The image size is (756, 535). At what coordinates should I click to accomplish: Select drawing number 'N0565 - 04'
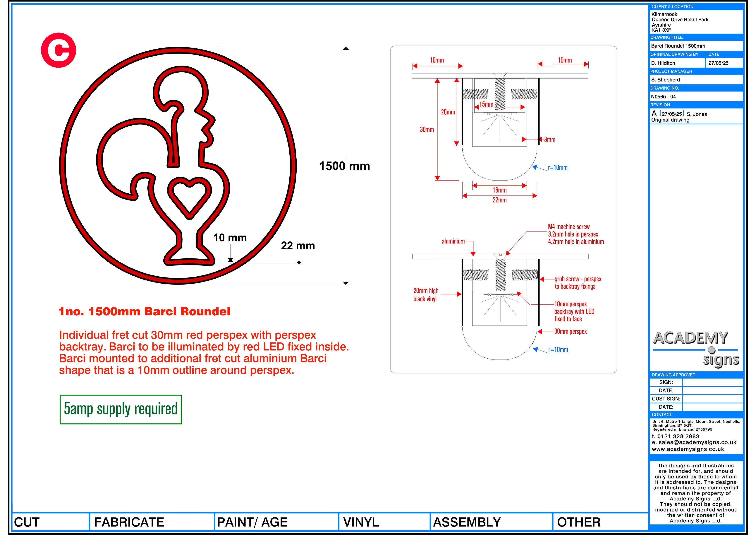(664, 97)
